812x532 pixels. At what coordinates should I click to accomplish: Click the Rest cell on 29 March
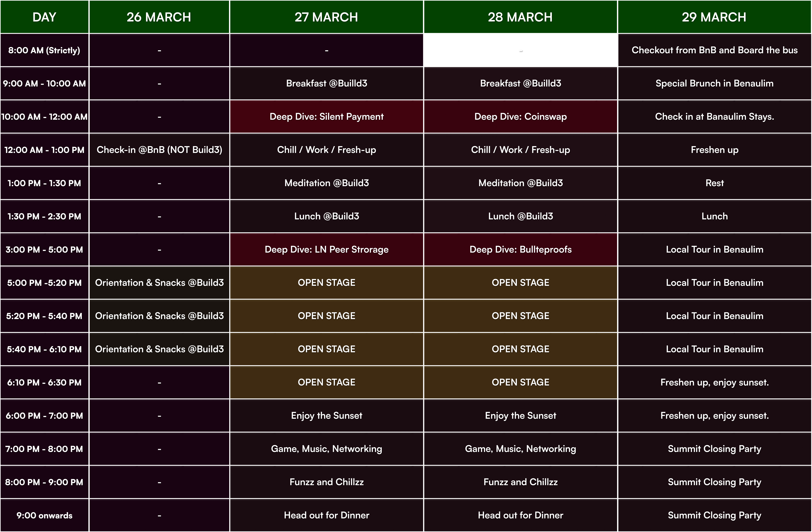(714, 183)
